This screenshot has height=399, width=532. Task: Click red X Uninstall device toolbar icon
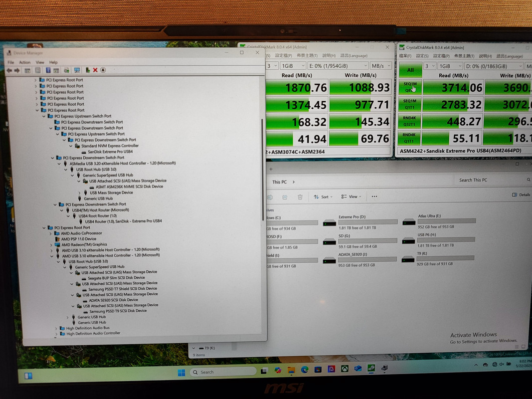(x=95, y=70)
